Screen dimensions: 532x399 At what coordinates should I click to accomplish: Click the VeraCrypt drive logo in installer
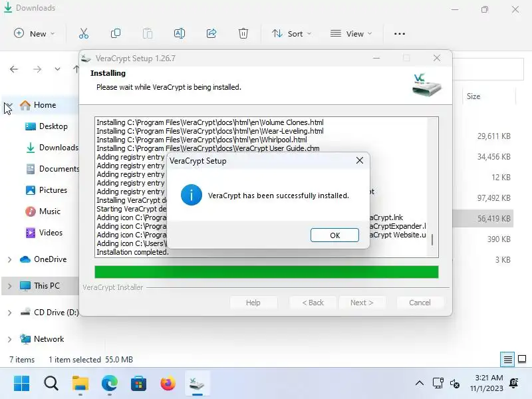pyautogui.click(x=426, y=85)
